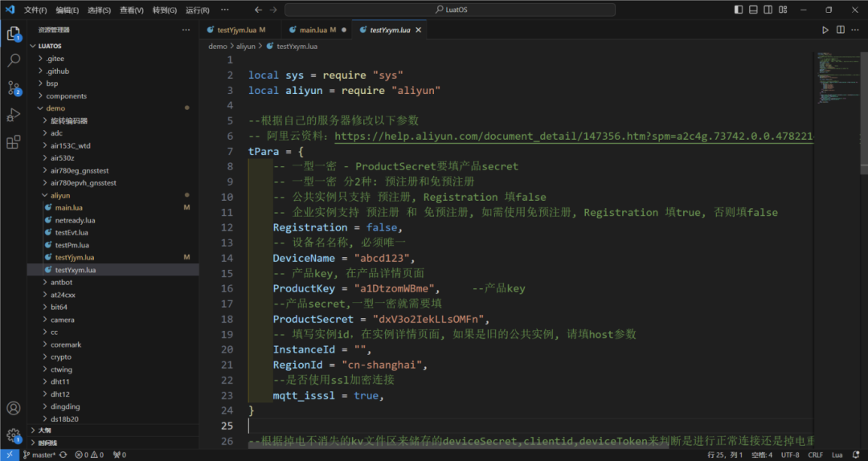The width and height of the screenshot is (868, 461).
Task: Open the help.aliyun.com documentation link
Action: [574, 137]
